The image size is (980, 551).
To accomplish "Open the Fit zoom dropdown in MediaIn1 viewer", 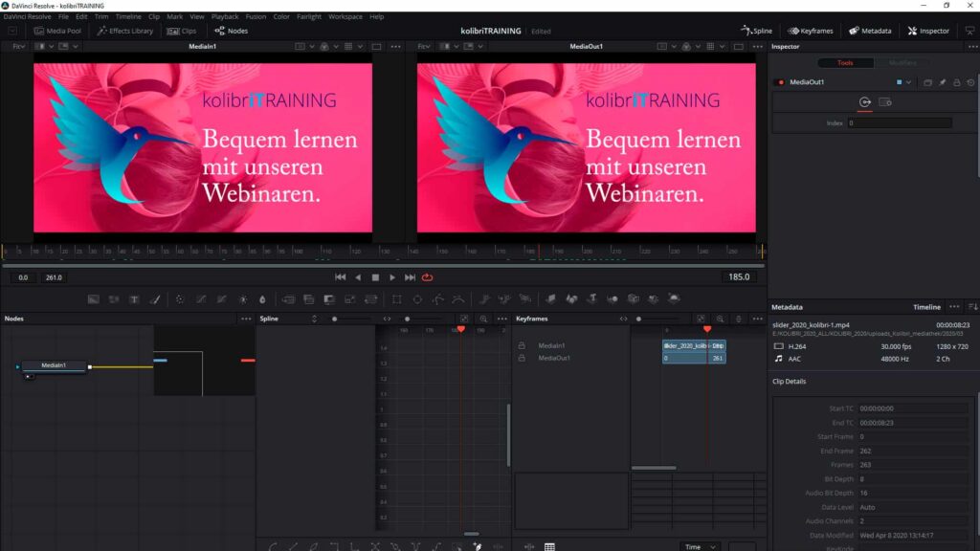I will [x=18, y=46].
